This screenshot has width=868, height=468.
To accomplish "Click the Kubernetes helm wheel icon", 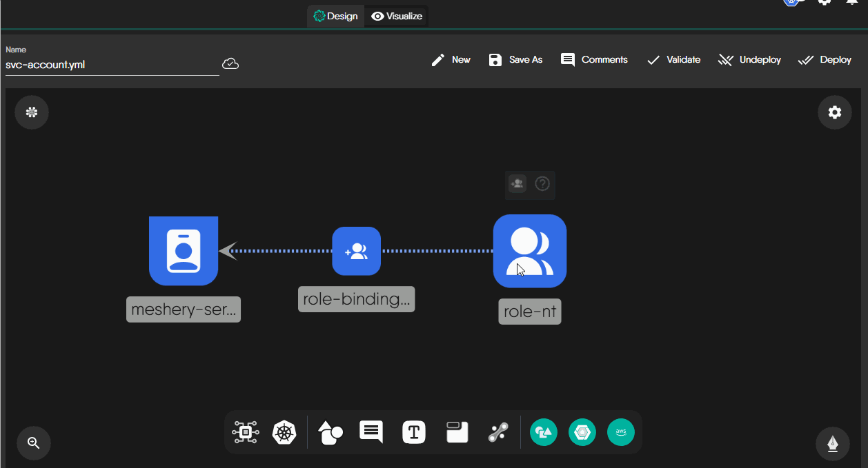I will coord(284,432).
